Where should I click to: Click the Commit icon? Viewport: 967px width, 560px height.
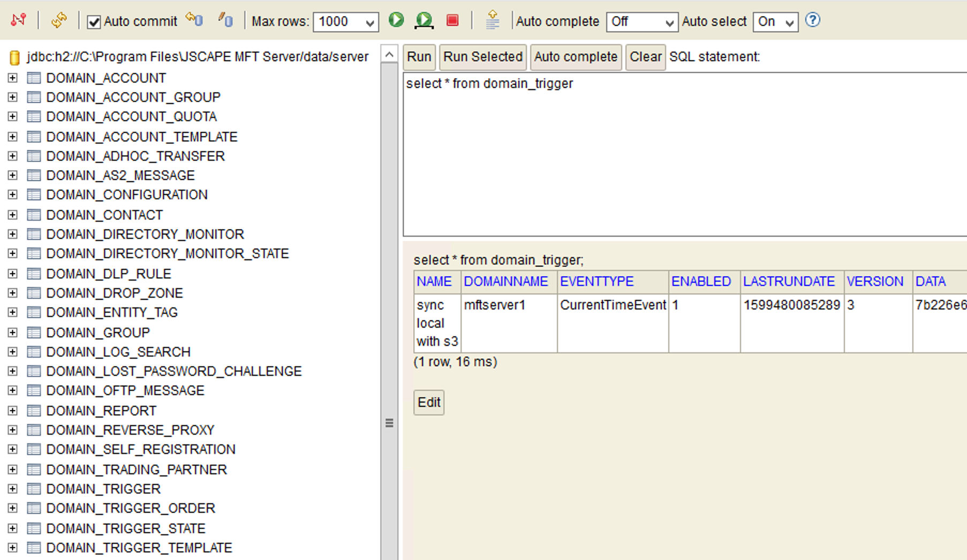(x=225, y=20)
